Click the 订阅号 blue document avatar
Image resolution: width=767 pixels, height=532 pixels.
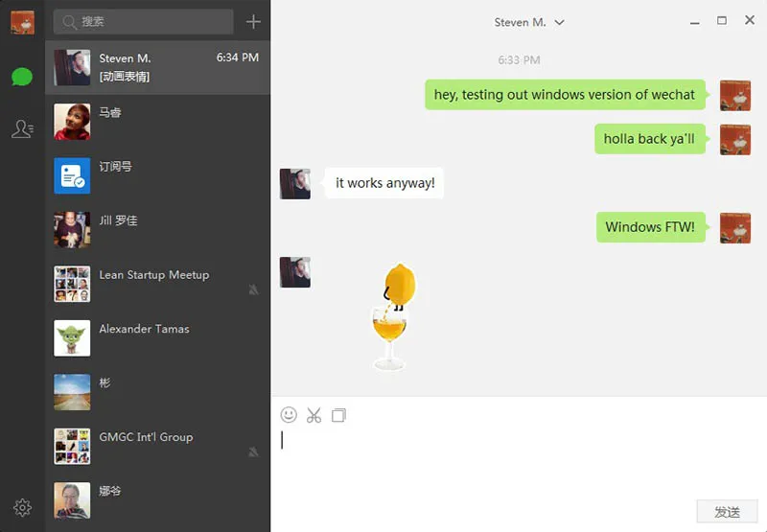pyautogui.click(x=72, y=175)
